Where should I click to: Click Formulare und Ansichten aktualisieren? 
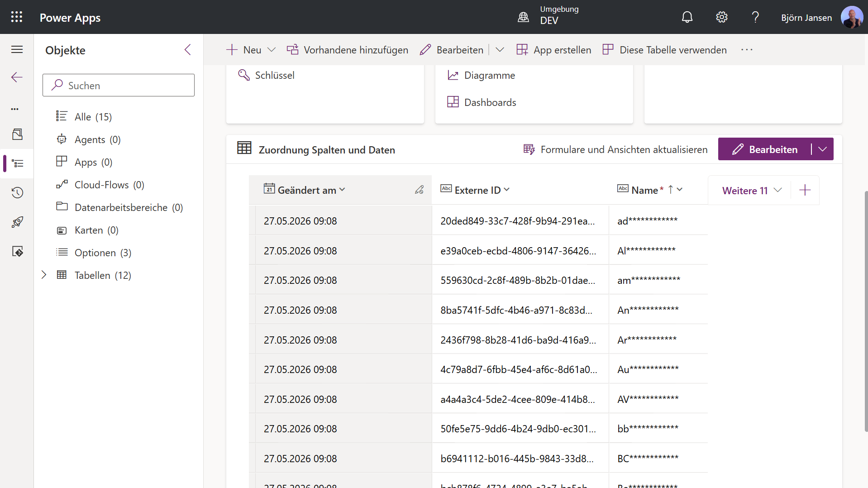click(615, 149)
